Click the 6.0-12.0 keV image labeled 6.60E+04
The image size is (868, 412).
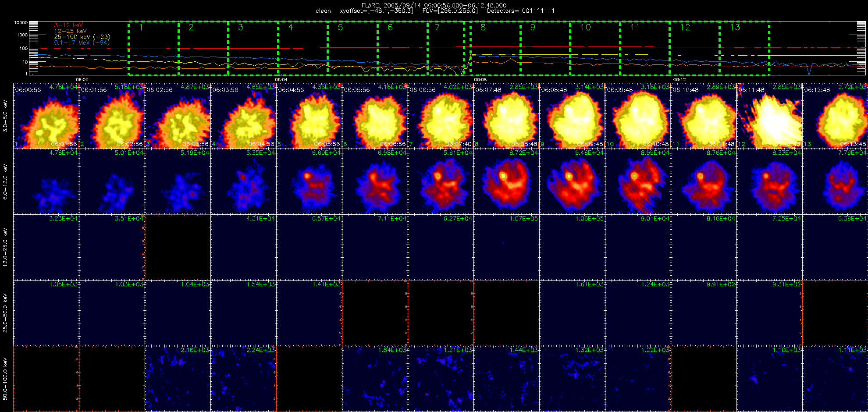click(309, 181)
